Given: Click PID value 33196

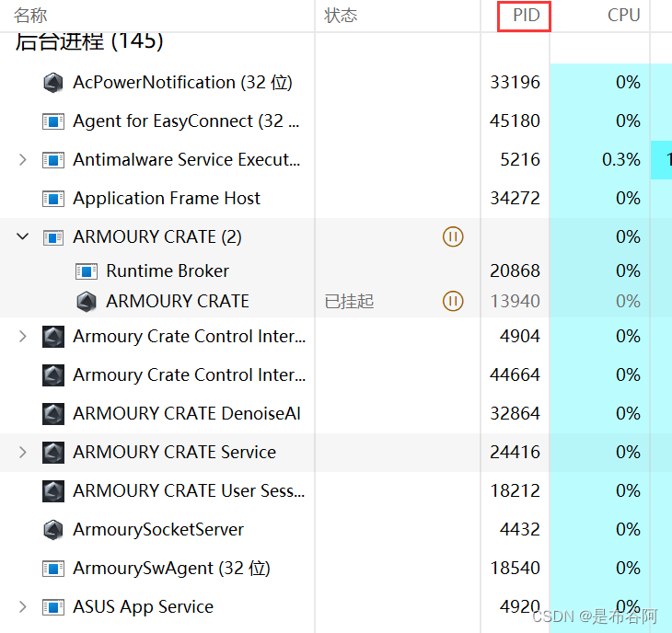Looking at the screenshot, I should point(515,82).
